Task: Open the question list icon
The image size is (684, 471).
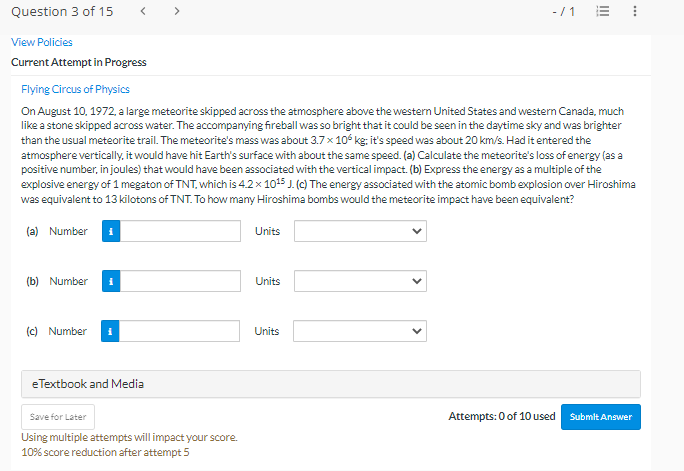Action: pos(603,11)
